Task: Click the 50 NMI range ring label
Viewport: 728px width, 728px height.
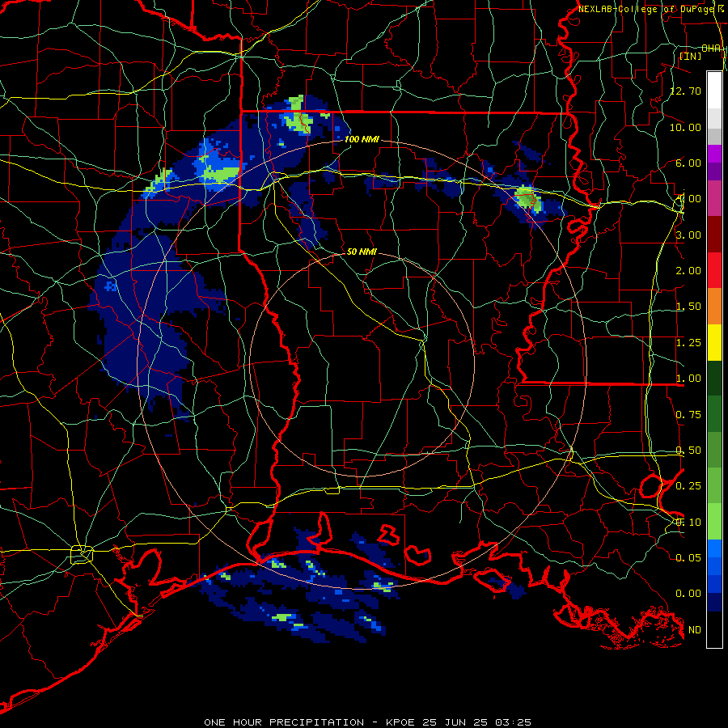Action: tap(362, 252)
